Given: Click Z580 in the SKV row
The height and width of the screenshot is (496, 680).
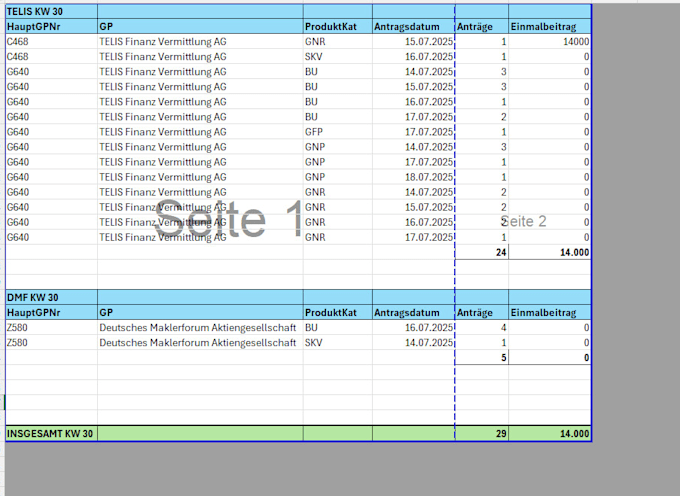Looking at the screenshot, I should tap(51, 343).
